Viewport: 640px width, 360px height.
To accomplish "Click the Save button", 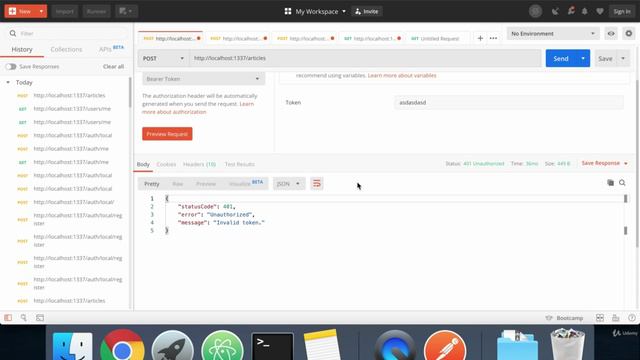I will [x=605, y=59].
